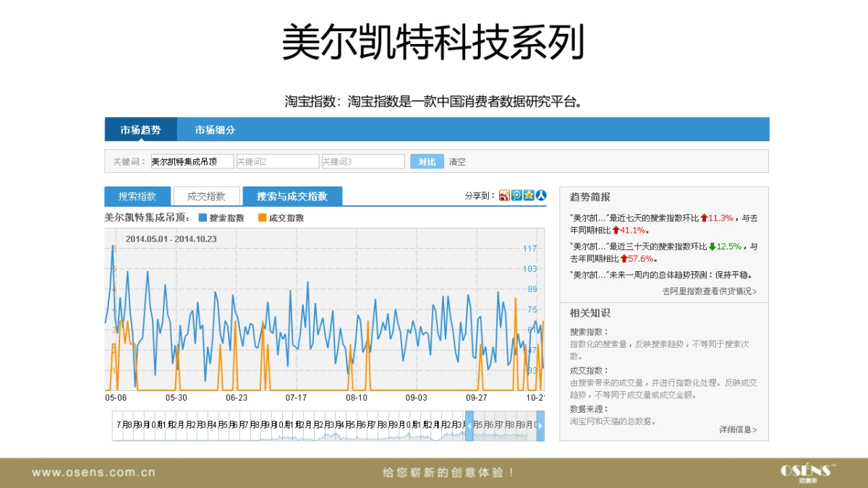Click the right arrow on the timeline selector
The image size is (868, 488).
[x=540, y=427]
